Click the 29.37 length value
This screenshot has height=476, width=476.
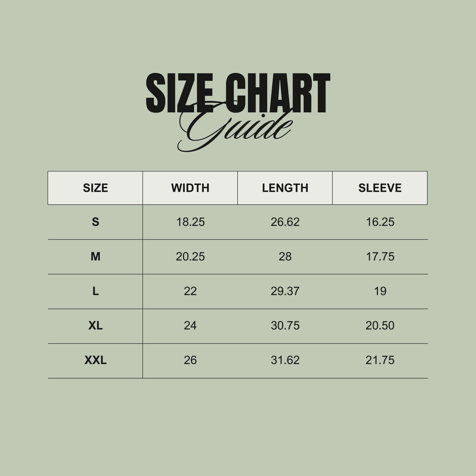point(285,291)
